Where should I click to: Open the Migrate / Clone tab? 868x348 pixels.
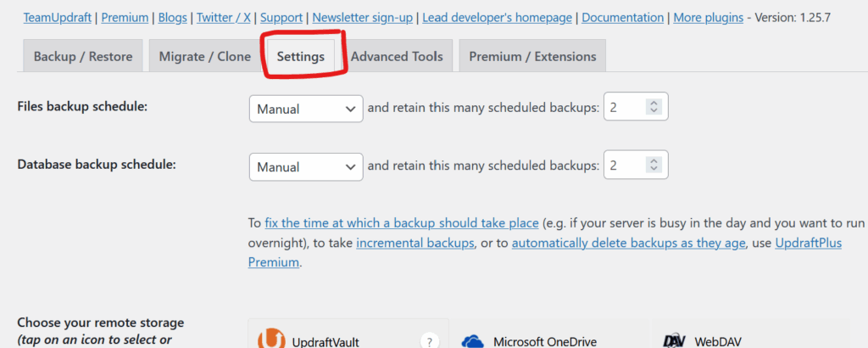click(x=205, y=57)
